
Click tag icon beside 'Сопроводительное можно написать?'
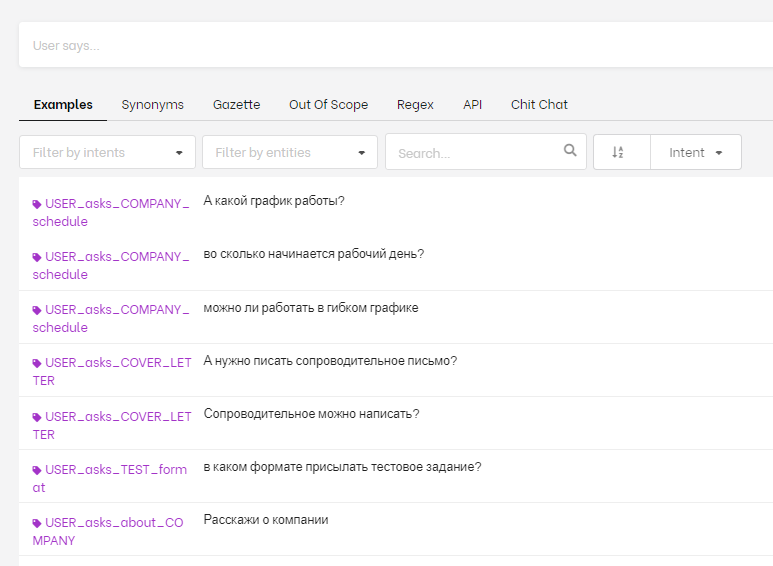[x=37, y=417]
